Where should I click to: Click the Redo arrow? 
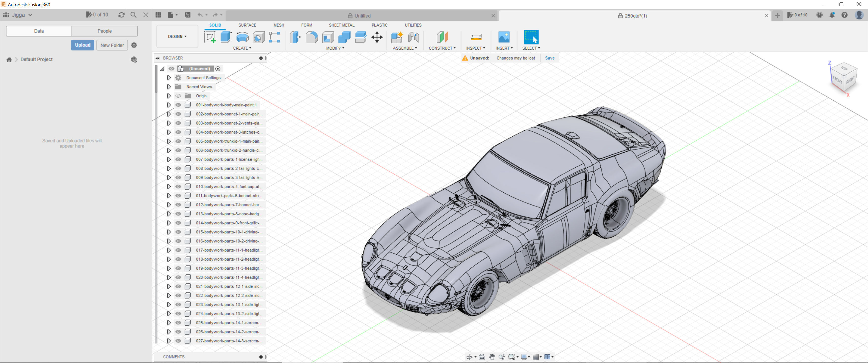click(215, 15)
